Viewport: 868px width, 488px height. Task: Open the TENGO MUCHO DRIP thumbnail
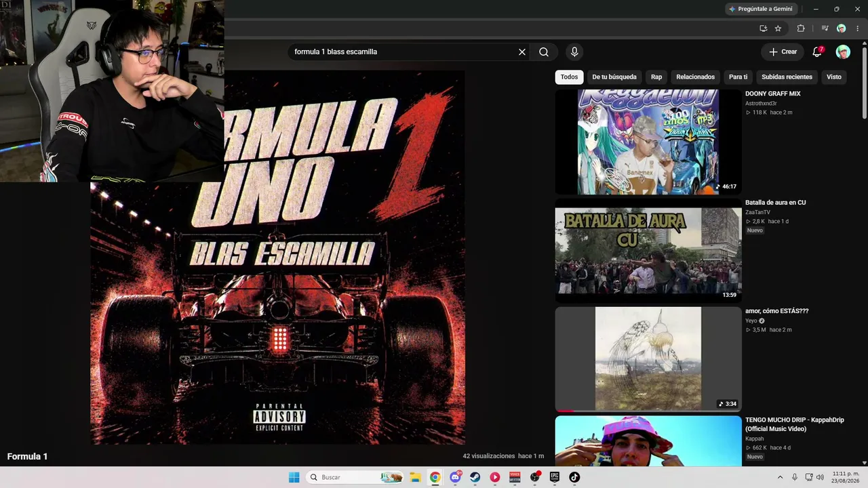648,441
